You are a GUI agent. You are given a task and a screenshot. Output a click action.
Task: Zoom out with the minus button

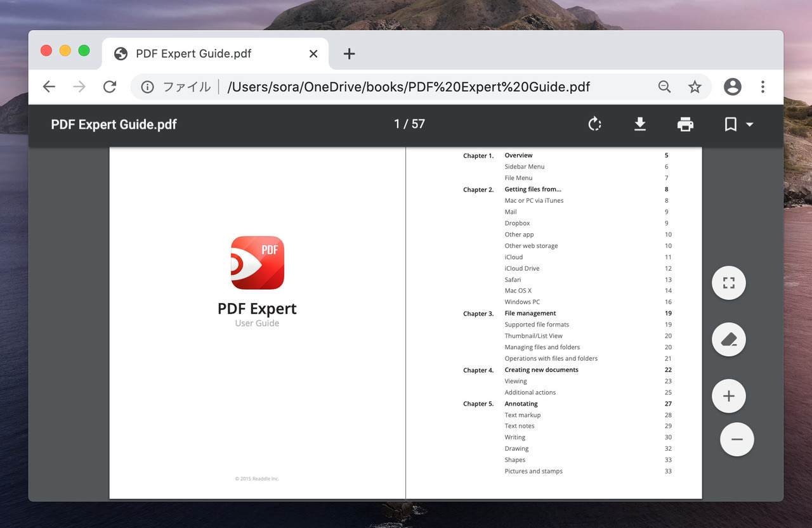(737, 439)
